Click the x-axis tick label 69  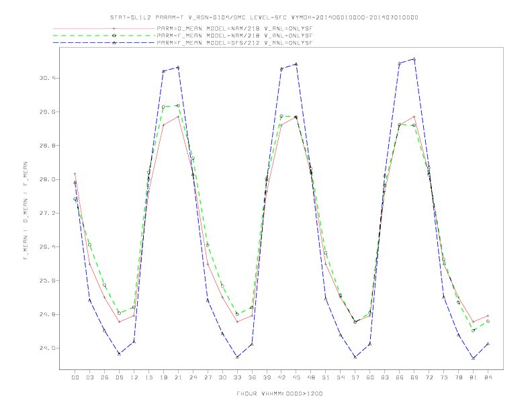(414, 377)
